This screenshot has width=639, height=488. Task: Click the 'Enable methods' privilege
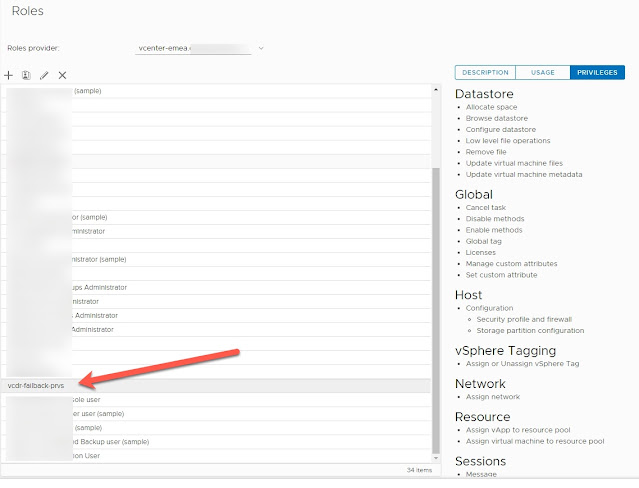pyautogui.click(x=494, y=230)
